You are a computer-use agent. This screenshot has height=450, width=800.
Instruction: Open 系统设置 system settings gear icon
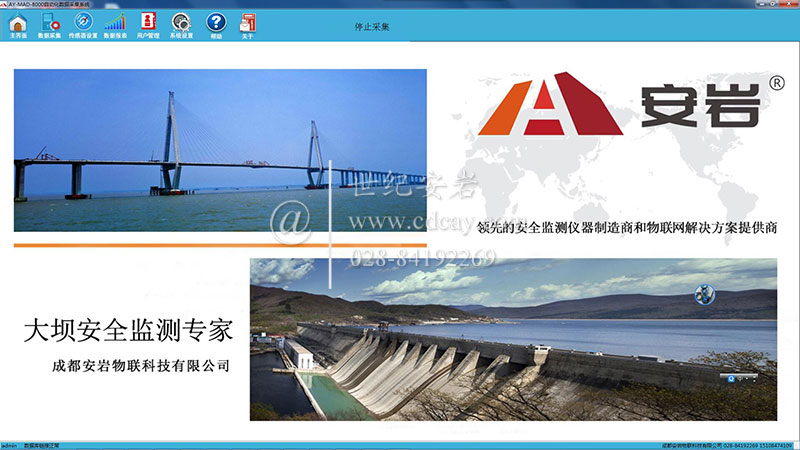click(181, 24)
